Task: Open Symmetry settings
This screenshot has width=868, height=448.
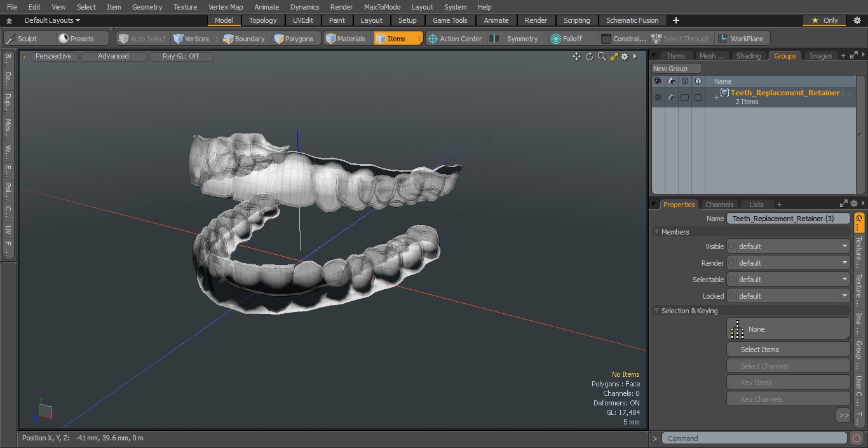Action: coord(517,39)
